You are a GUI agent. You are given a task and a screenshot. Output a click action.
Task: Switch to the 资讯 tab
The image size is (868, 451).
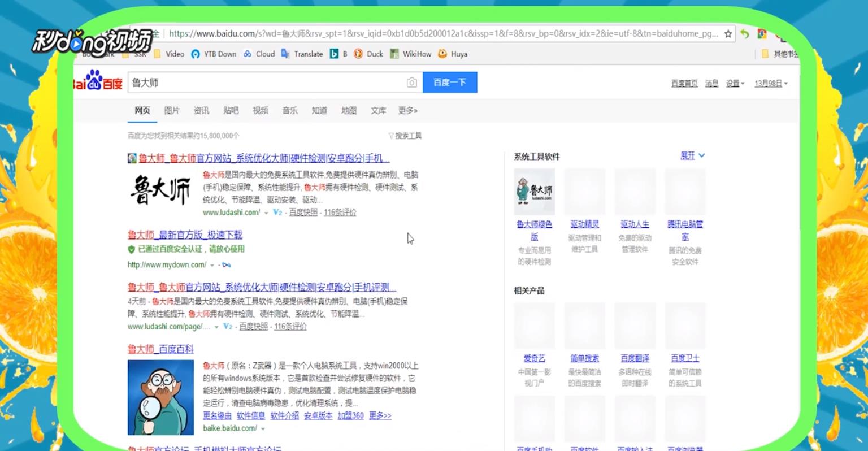(x=201, y=110)
